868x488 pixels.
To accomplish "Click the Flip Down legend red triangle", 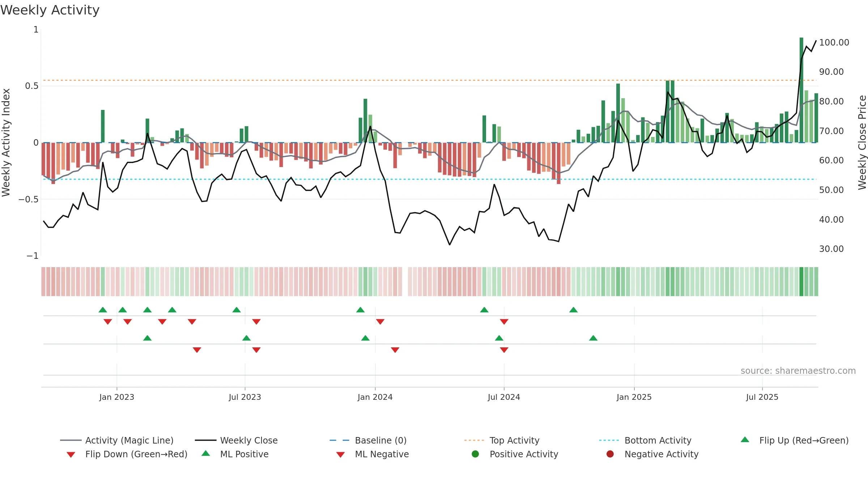I will click(x=71, y=455).
